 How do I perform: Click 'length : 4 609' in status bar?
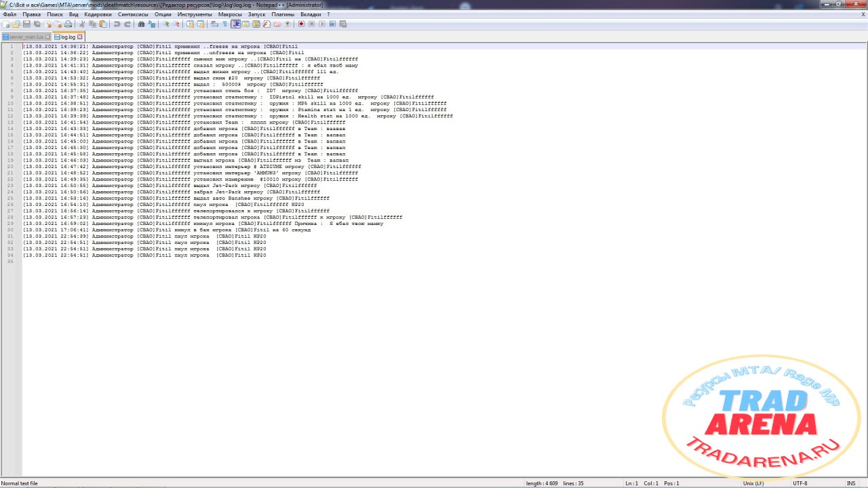point(542,483)
